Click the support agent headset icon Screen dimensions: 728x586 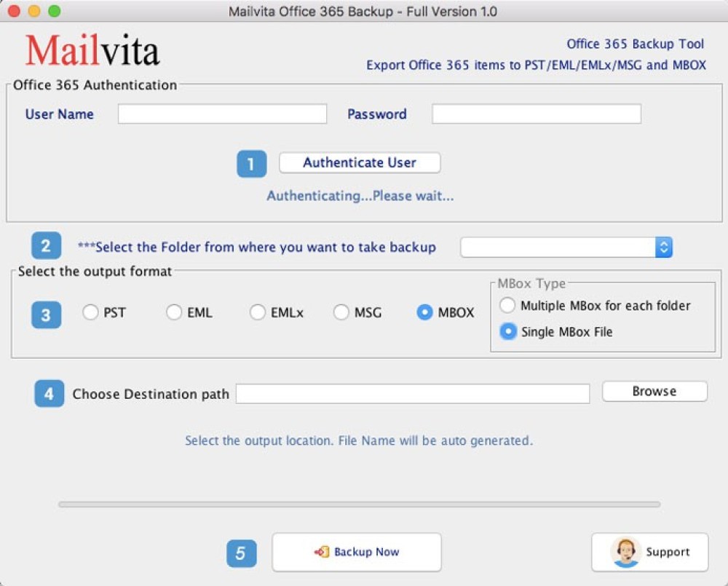coord(625,553)
